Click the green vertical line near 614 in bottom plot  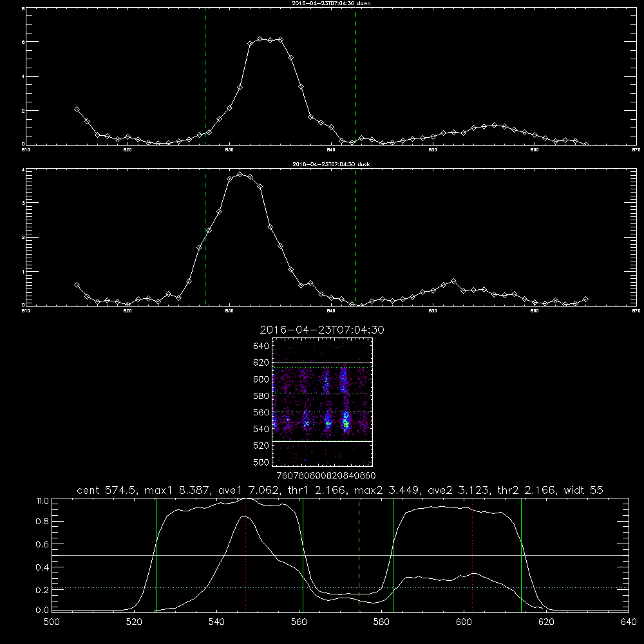point(521,555)
